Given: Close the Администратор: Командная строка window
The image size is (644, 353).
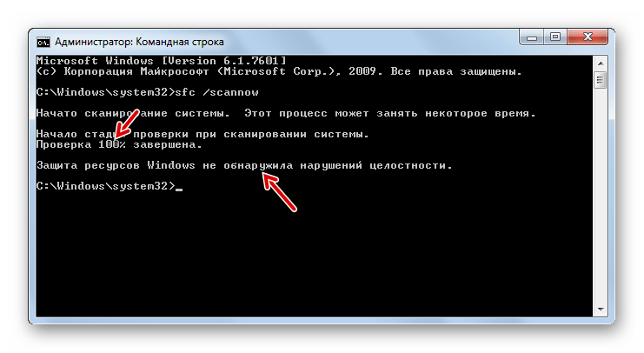Looking at the screenshot, I should pos(588,37).
